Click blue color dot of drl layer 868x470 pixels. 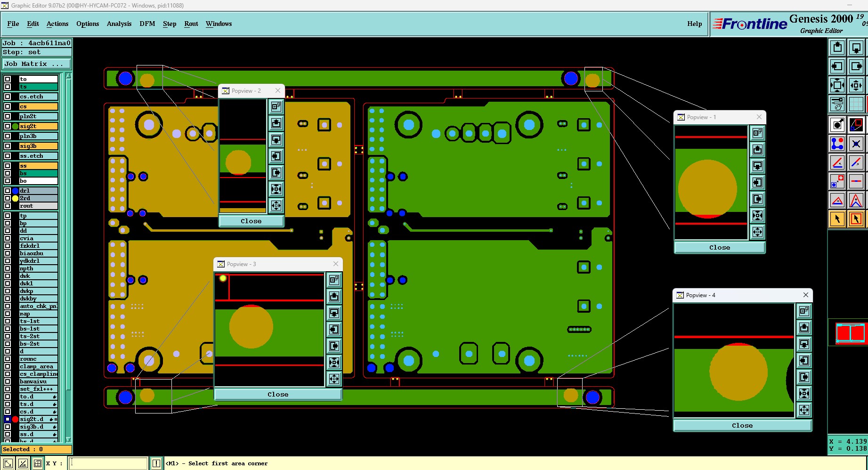tap(15, 191)
